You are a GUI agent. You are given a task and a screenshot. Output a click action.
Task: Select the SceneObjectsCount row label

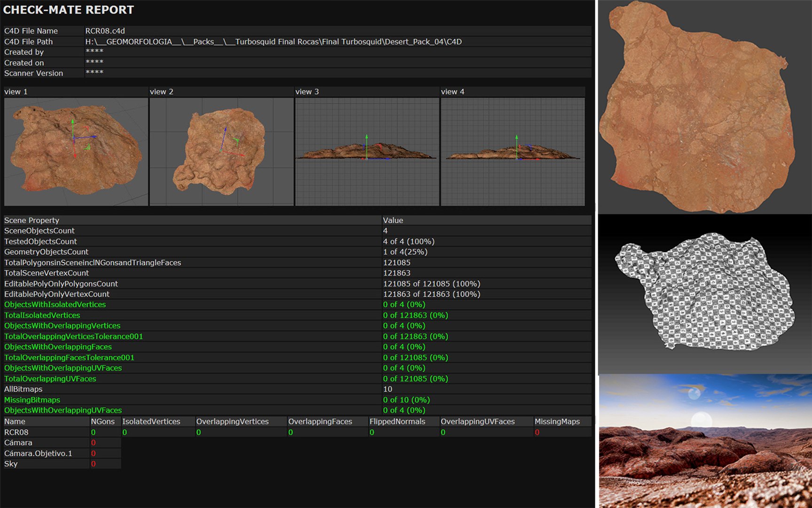pyautogui.click(x=39, y=231)
